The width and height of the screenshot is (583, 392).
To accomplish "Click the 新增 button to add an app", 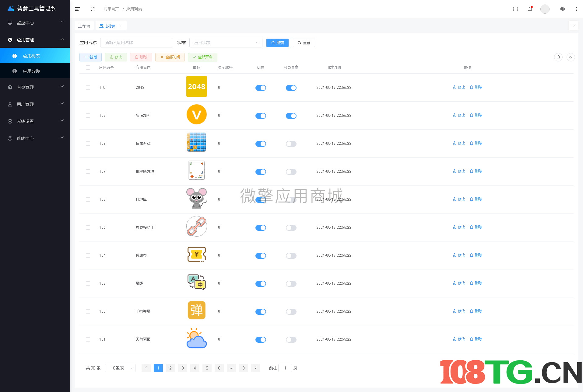I will click(90, 57).
